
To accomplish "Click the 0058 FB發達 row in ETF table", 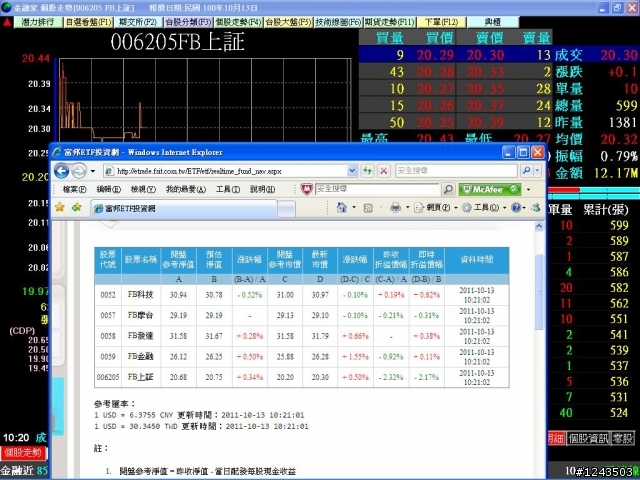I will 302,336.
